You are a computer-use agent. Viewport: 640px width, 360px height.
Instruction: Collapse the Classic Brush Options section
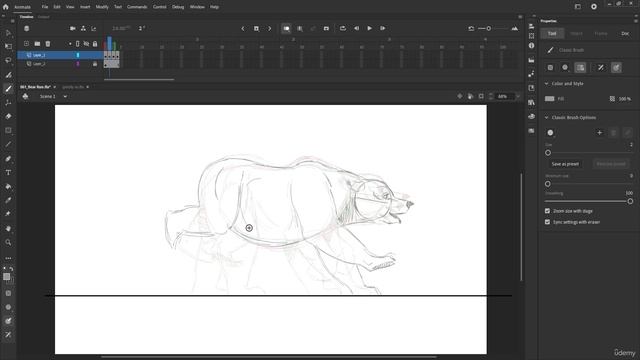pyautogui.click(x=547, y=118)
